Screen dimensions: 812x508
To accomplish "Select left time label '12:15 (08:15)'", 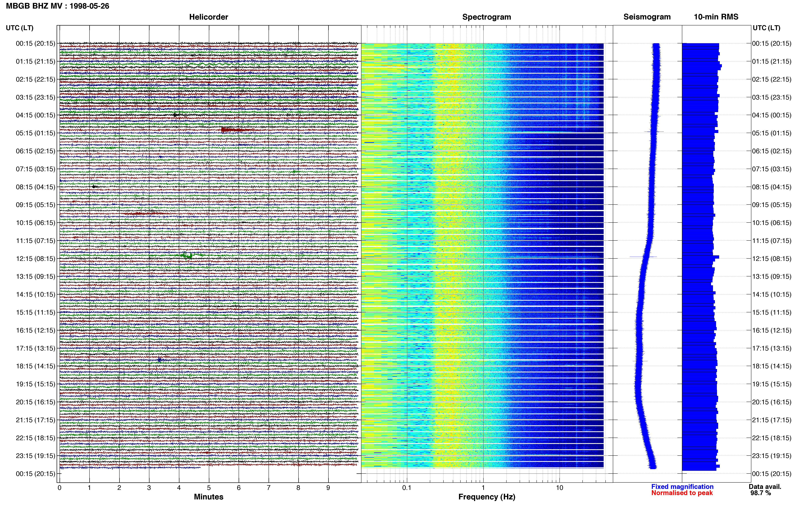I will (35, 259).
